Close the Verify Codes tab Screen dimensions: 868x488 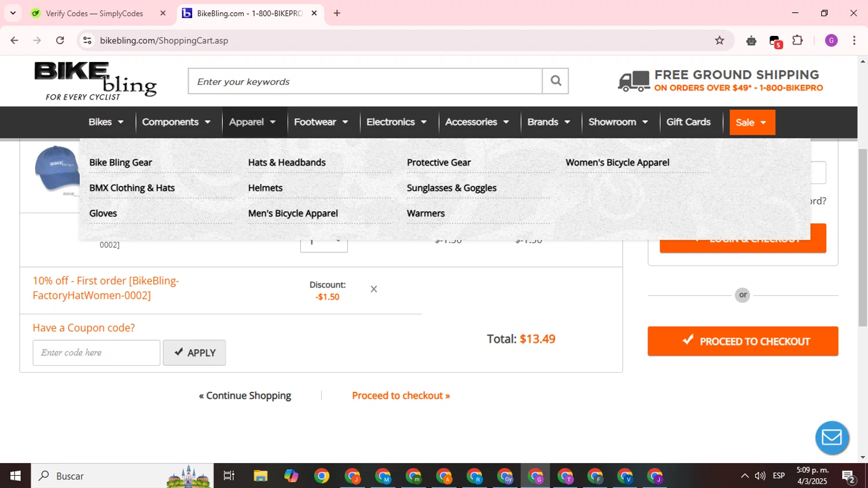pos(163,13)
